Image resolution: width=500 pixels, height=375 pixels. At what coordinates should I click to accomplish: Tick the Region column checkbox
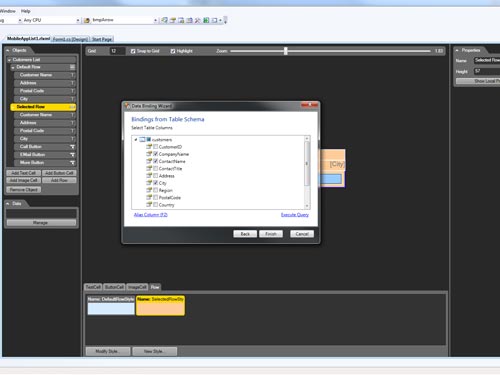coord(156,190)
